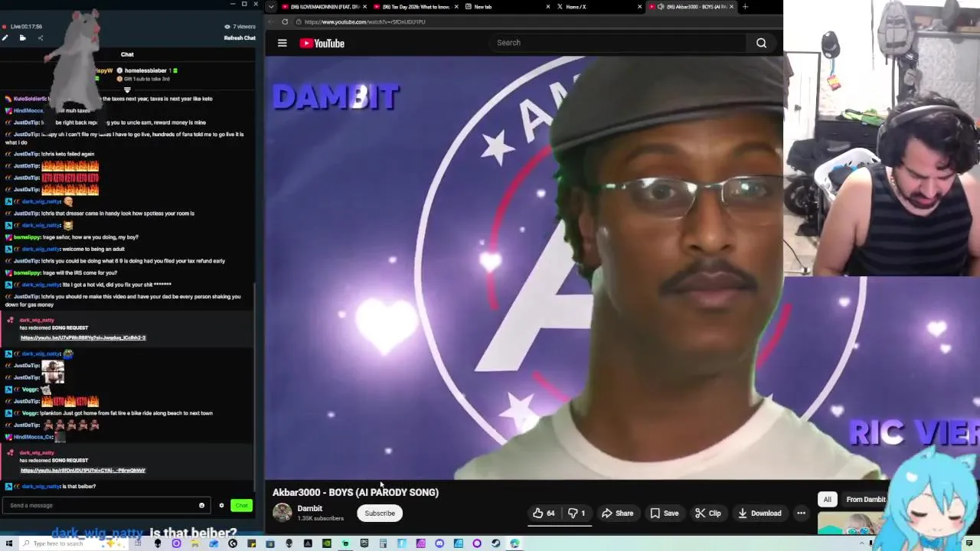The image size is (980, 551).
Task: Click the 7 viewers count
Action: pyautogui.click(x=240, y=26)
